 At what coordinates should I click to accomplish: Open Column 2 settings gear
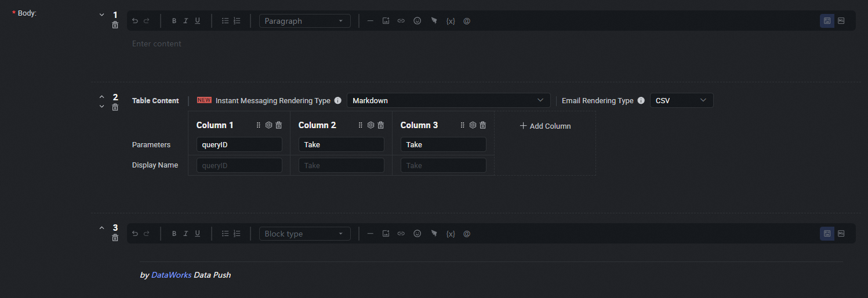[x=371, y=125]
